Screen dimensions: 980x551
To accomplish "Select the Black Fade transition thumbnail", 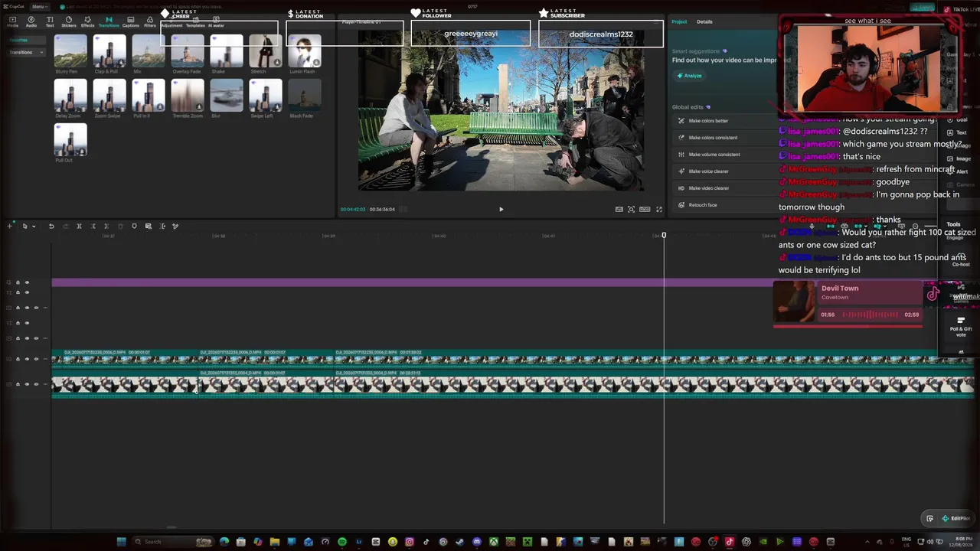I will tap(305, 96).
